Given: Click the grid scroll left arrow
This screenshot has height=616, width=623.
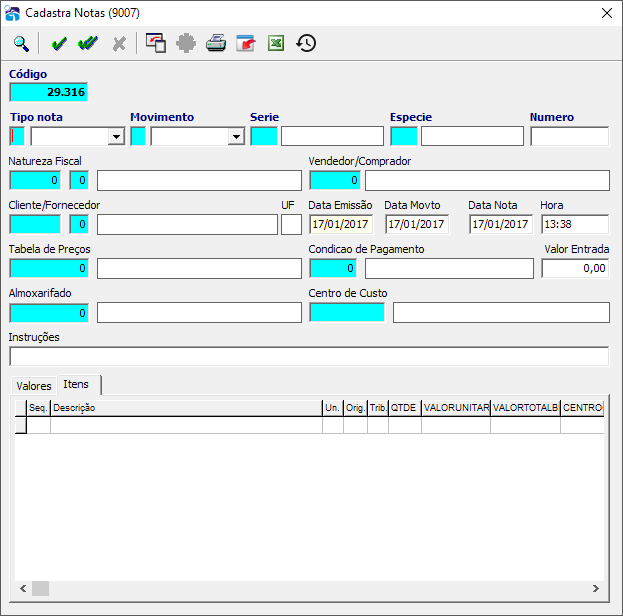Looking at the screenshot, I should coord(23,589).
